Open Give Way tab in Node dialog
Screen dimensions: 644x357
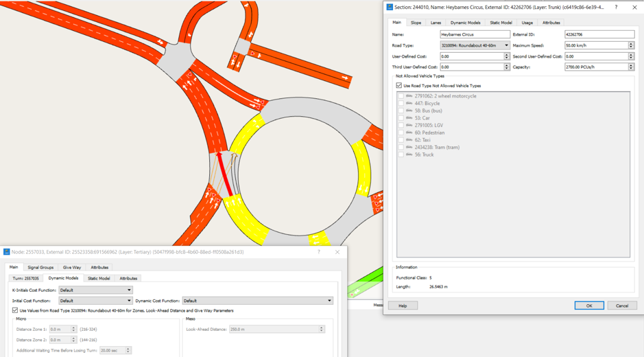(x=72, y=267)
